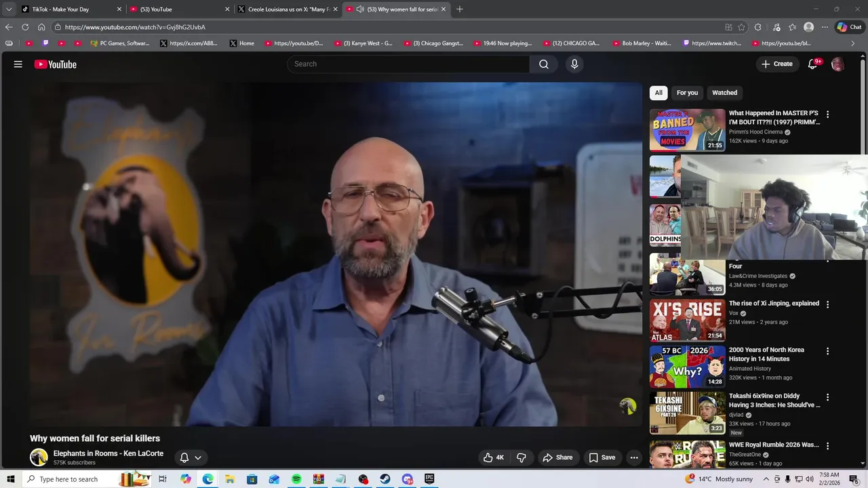Viewport: 868px width, 488px height.
Task: Add this page to favorites star
Action: (741, 27)
